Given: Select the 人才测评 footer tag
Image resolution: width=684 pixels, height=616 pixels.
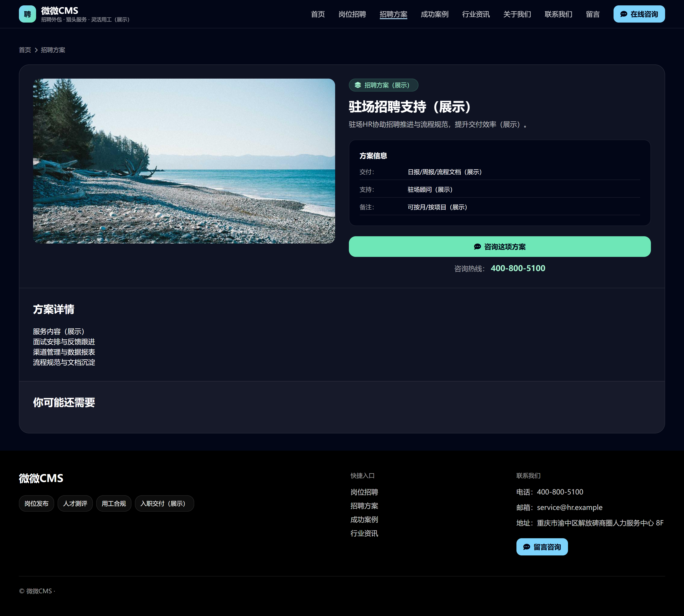Looking at the screenshot, I should [75, 504].
